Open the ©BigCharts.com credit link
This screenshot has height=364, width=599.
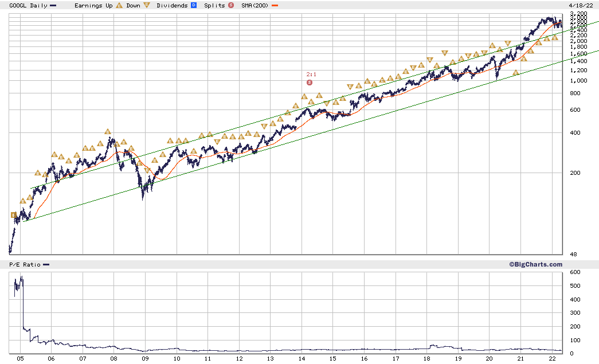click(535, 264)
